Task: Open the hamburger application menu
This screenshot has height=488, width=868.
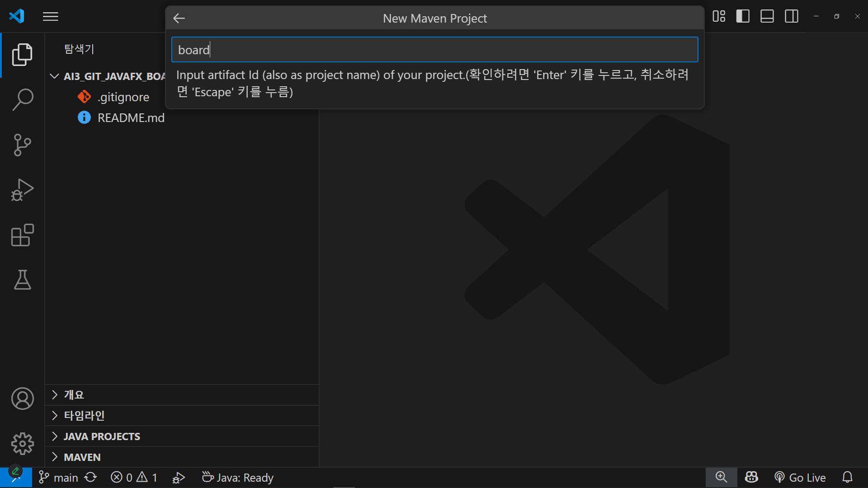Action: 51,17
